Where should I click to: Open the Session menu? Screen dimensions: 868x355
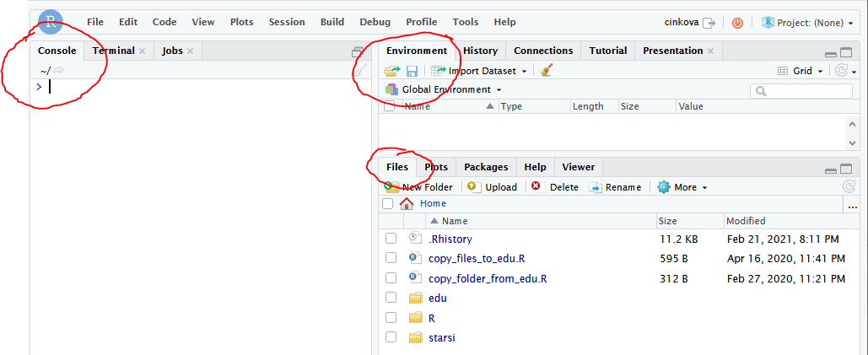coord(287,22)
